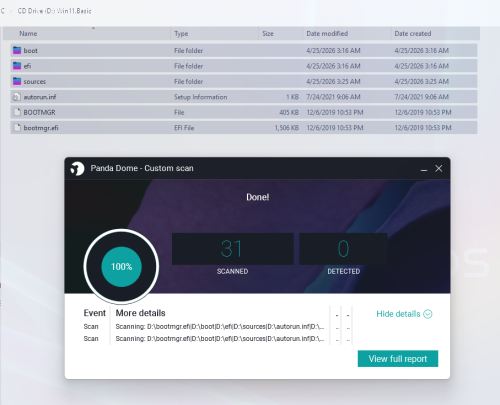500x405 pixels.
Task: Click the bootmgr.efi file icon
Action: pyautogui.click(x=17, y=127)
